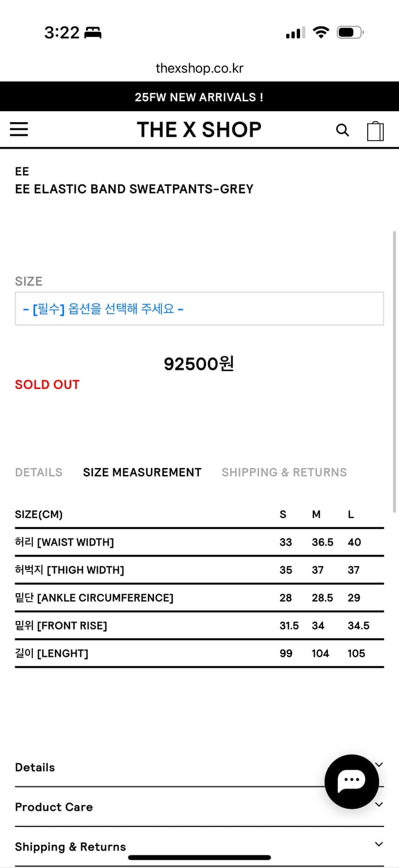This screenshot has height=868, width=399.
Task: Open the EE ELASTIC BAND SWEATPANTS title
Action: pos(134,189)
